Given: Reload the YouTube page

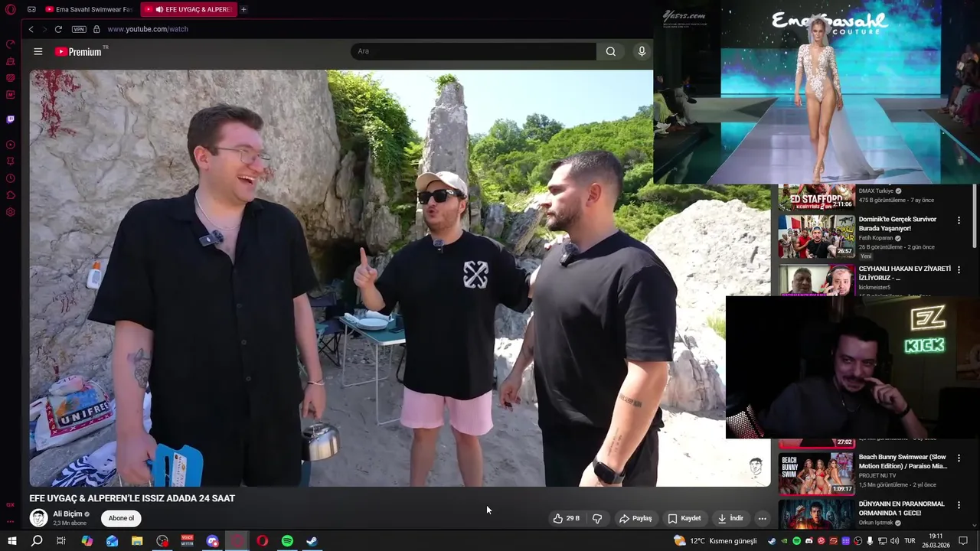Looking at the screenshot, I should click(x=58, y=29).
